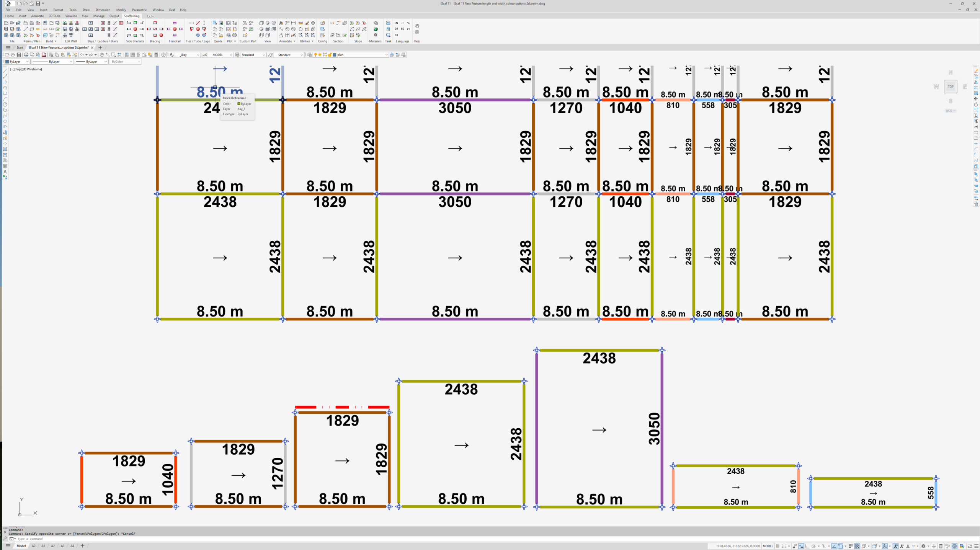Switch to the Annotate ribbon tab
Image resolution: width=980 pixels, height=550 pixels.
coord(38,16)
